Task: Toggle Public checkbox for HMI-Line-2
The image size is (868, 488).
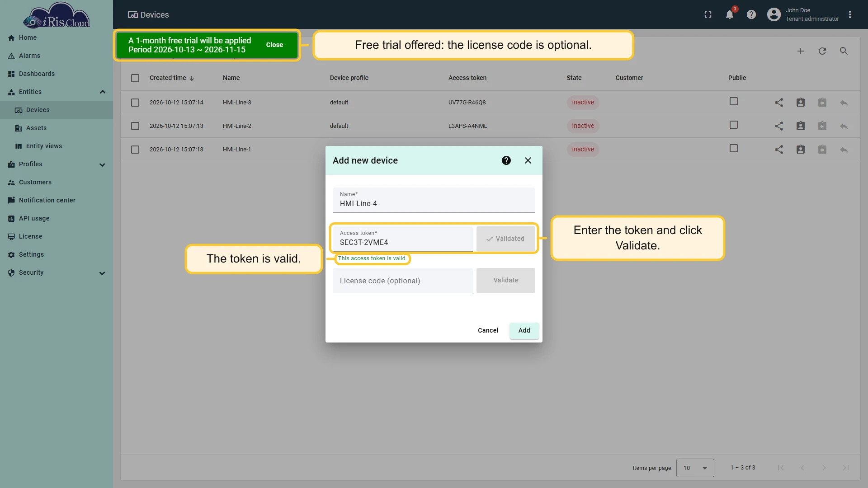Action: click(x=734, y=125)
